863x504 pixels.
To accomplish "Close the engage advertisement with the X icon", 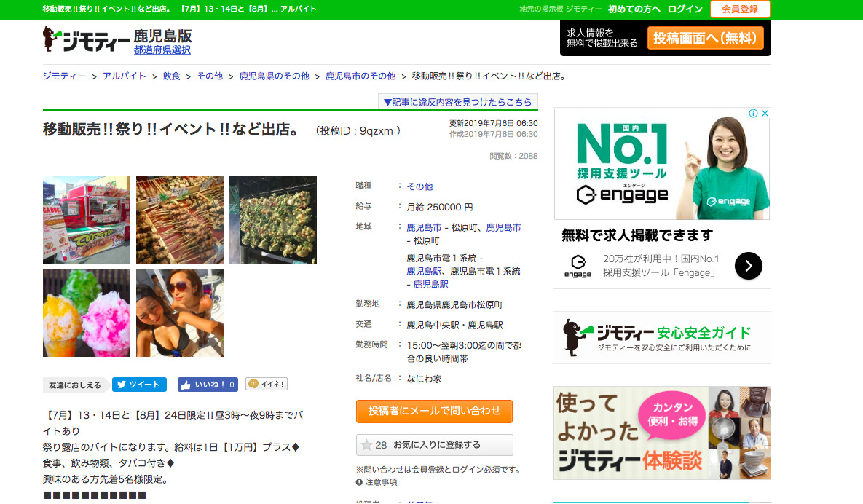I will point(765,114).
